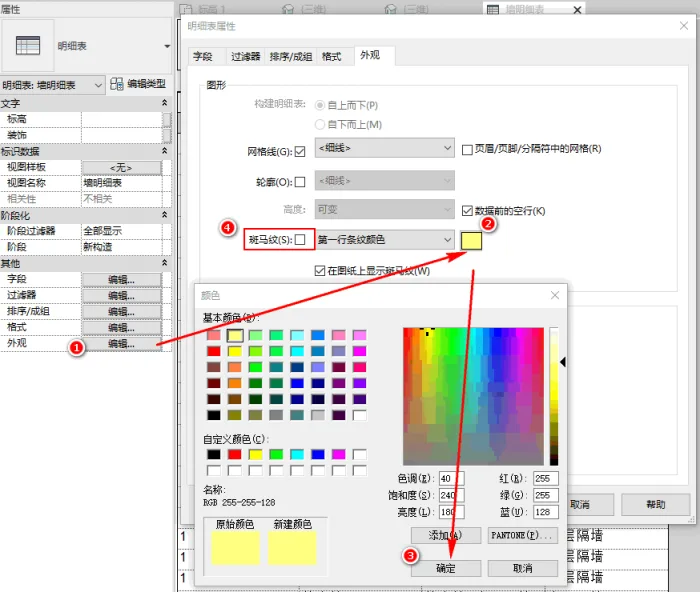Click the 添加(A) button
This screenshot has height=592, width=700.
446,535
